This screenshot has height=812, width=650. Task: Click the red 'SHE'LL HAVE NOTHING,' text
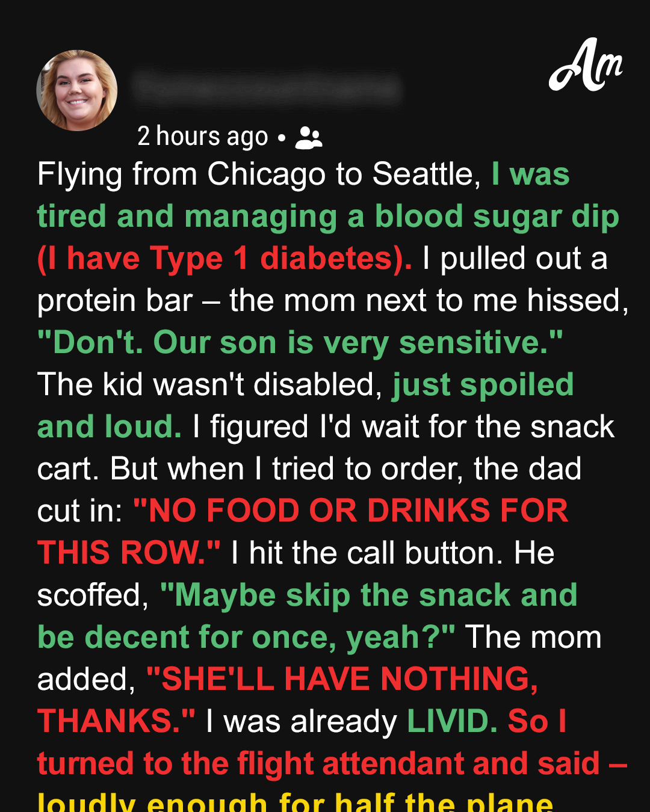click(342, 679)
